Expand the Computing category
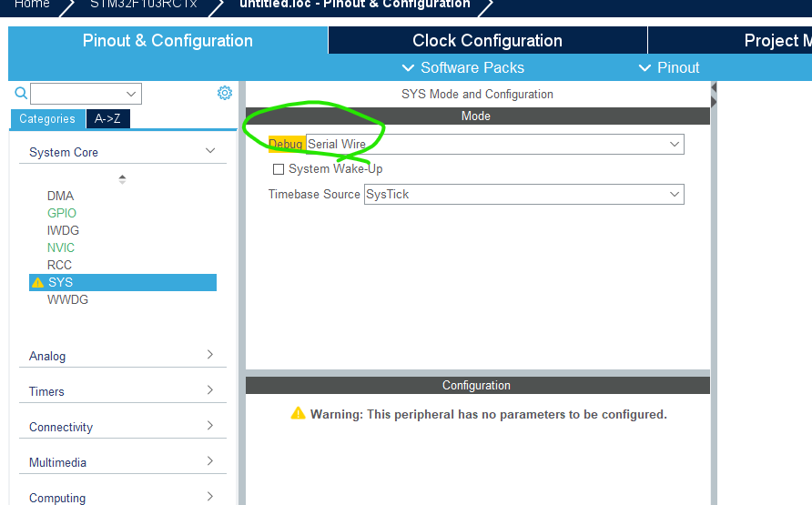This screenshot has width=812, height=505. pyautogui.click(x=122, y=497)
